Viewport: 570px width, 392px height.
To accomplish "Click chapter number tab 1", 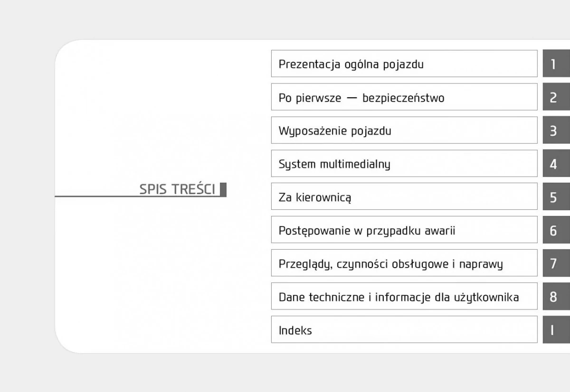I will (555, 64).
